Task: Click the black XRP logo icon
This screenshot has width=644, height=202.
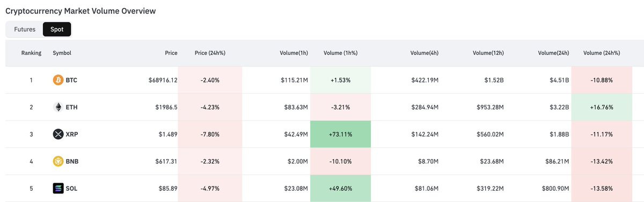Action: (58, 134)
